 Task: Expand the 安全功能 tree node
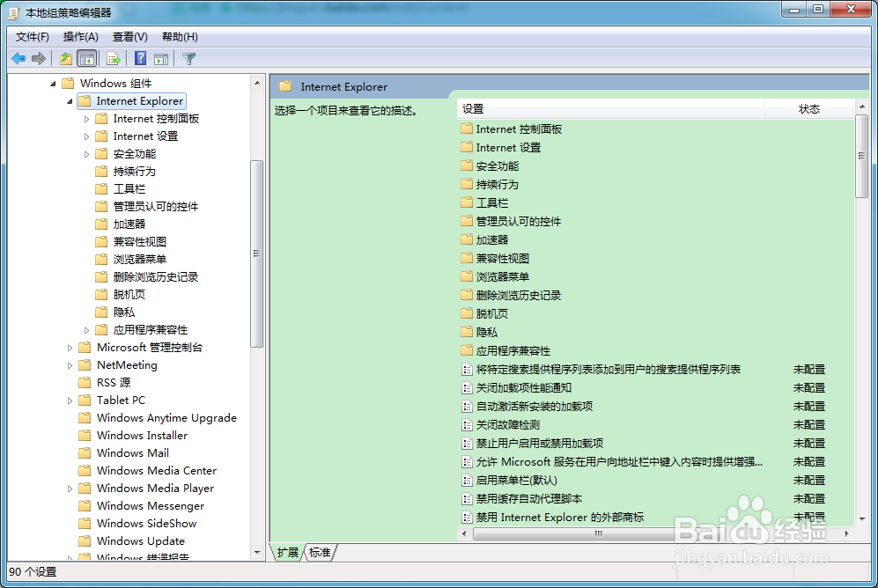(x=86, y=154)
